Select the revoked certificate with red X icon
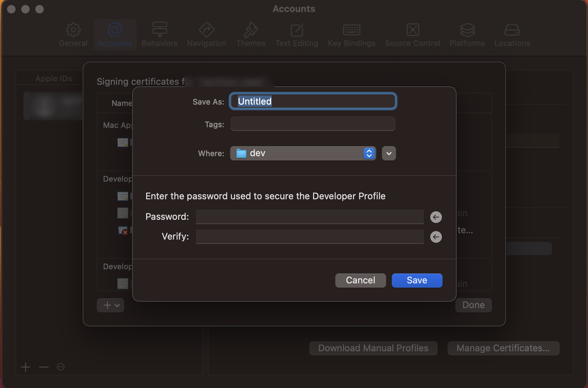588x388 pixels. pos(123,230)
